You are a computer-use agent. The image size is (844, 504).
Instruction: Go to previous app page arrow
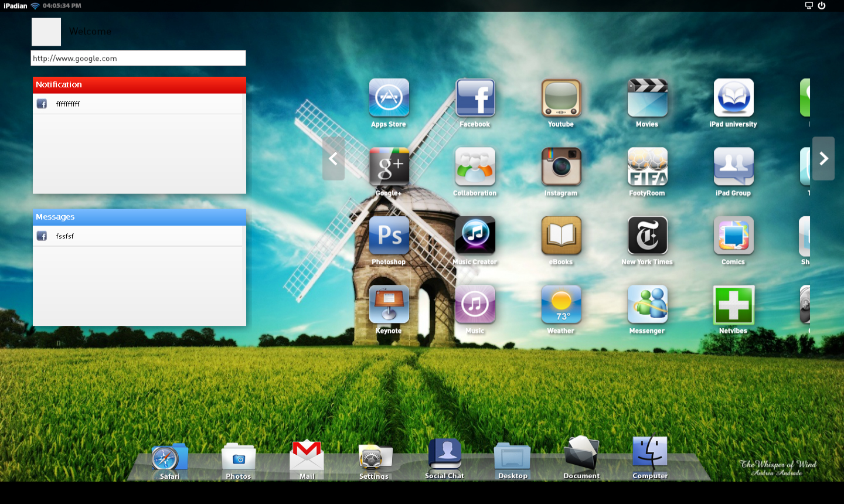point(333,158)
